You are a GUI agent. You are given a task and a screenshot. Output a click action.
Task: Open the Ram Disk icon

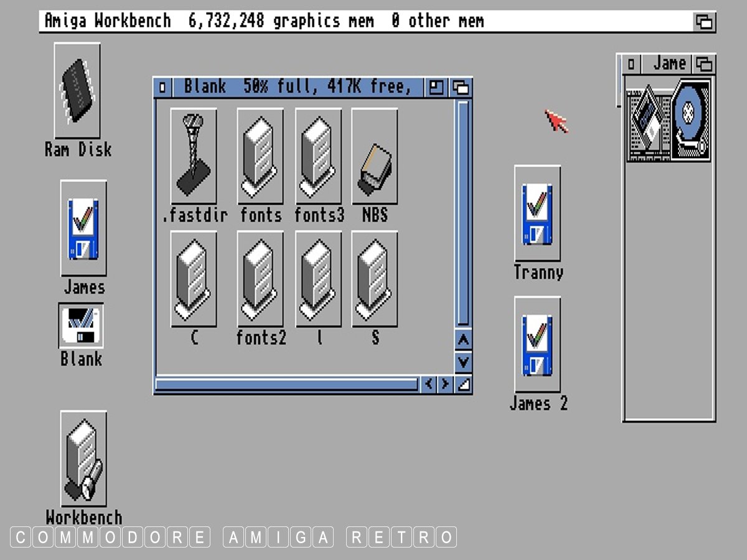click(x=77, y=91)
